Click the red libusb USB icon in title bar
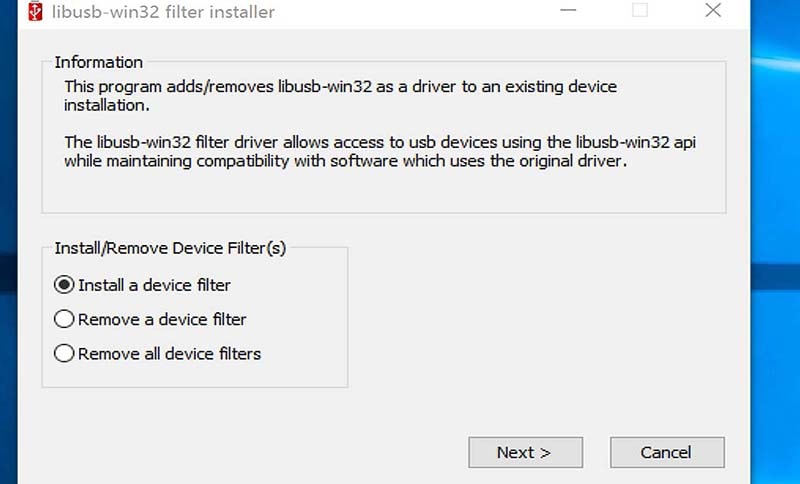Viewport: 800px width, 484px height. coord(35,11)
